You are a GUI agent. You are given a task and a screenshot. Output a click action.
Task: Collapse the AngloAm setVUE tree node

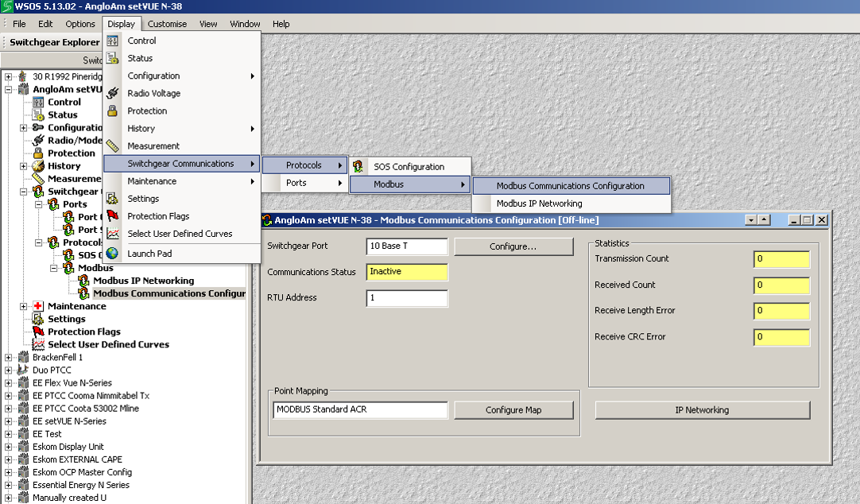[8, 89]
